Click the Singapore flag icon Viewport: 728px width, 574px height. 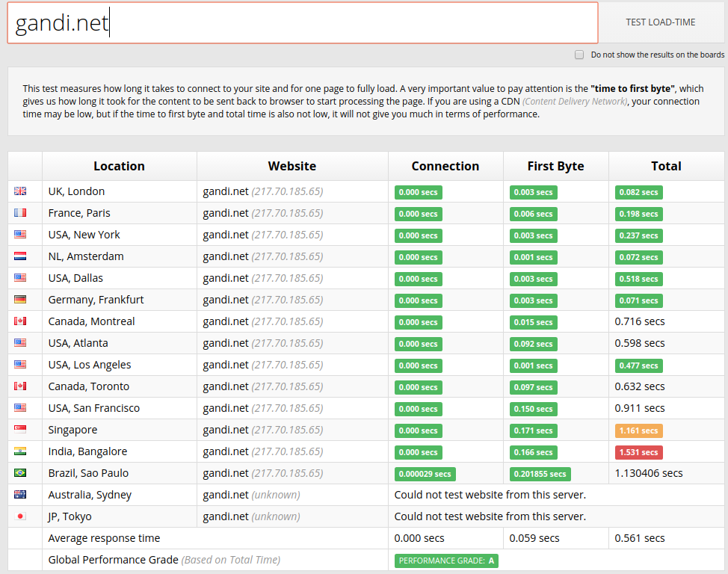point(20,430)
